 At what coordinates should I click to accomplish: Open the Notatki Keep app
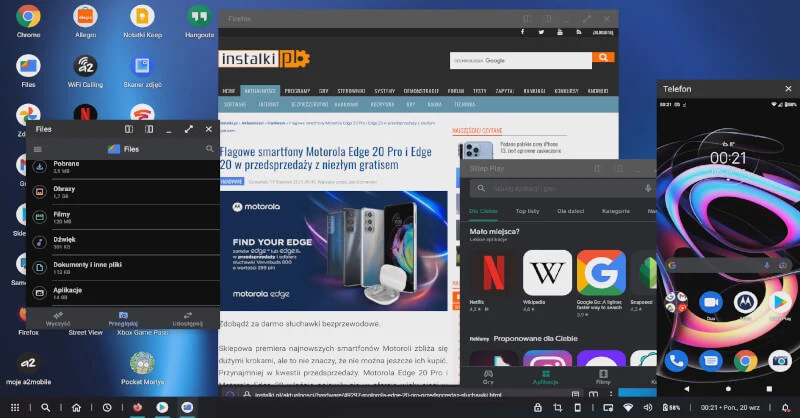click(142, 17)
